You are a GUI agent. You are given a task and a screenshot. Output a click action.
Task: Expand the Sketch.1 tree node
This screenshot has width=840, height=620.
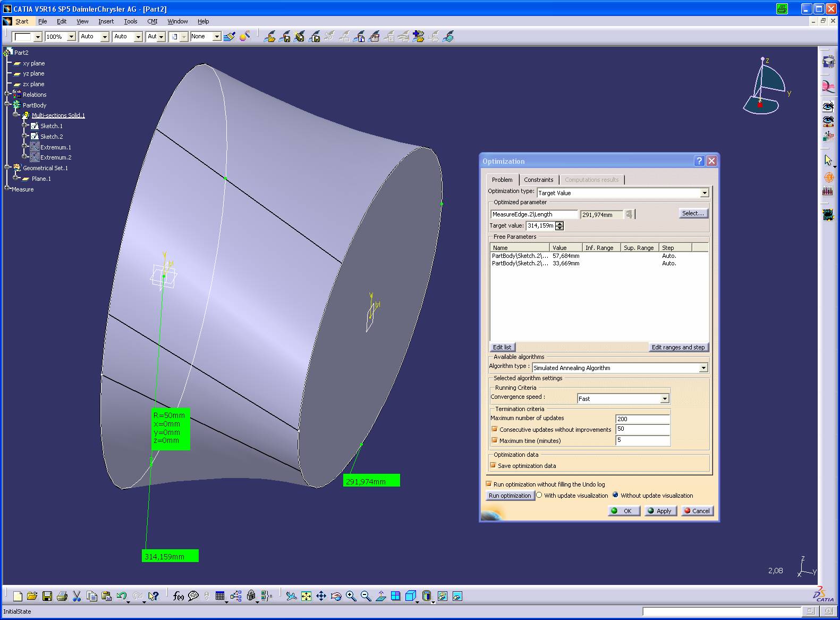tap(24, 126)
